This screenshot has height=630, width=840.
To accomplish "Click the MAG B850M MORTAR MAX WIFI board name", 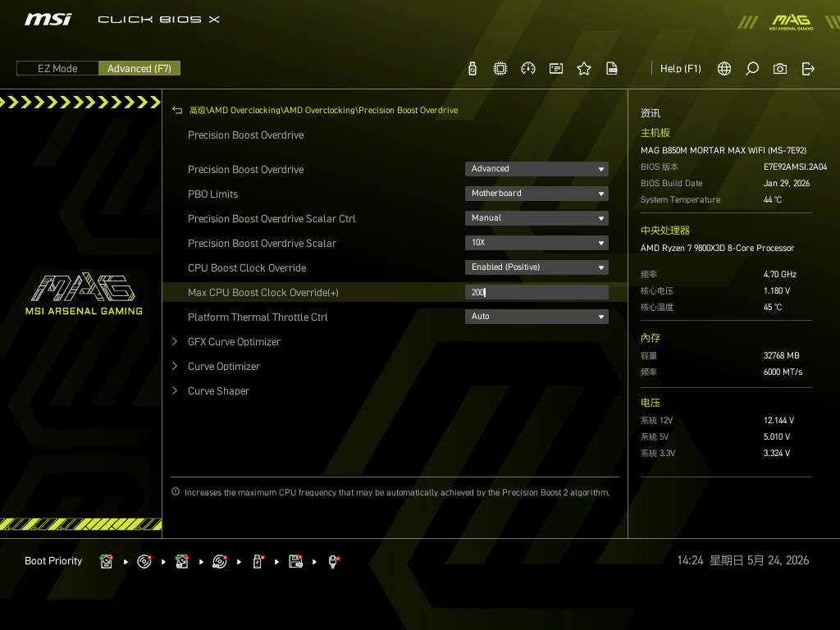I will [724, 151].
